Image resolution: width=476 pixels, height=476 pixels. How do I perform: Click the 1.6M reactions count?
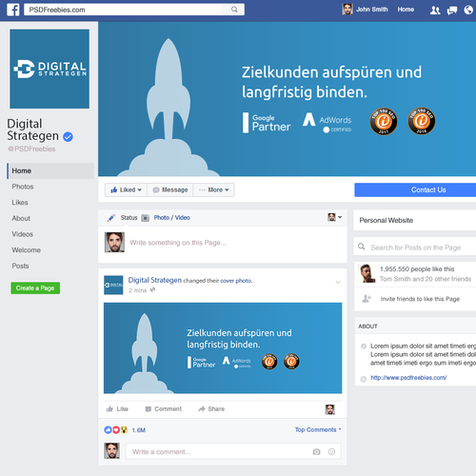(139, 430)
